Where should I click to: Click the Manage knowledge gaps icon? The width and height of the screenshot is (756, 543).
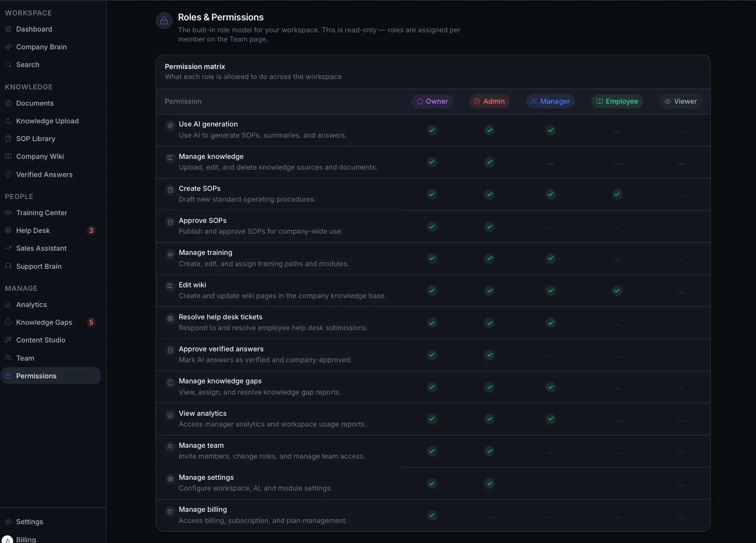click(x=170, y=382)
